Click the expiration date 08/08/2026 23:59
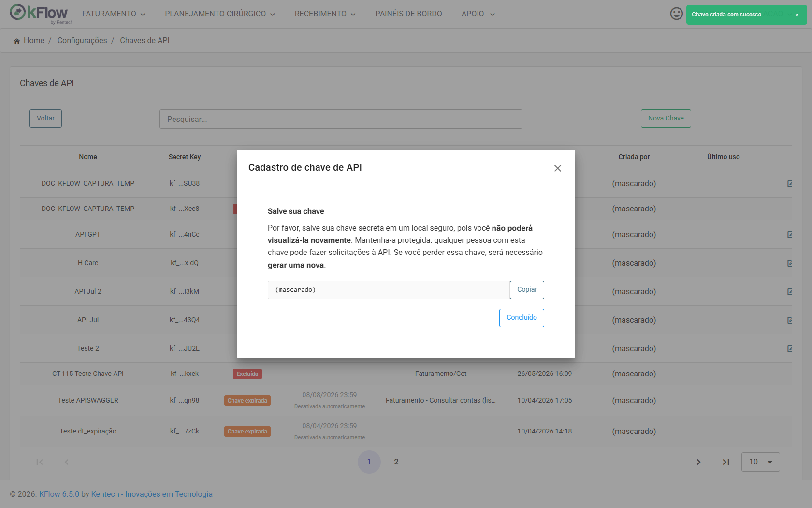The image size is (812, 508). point(330,395)
